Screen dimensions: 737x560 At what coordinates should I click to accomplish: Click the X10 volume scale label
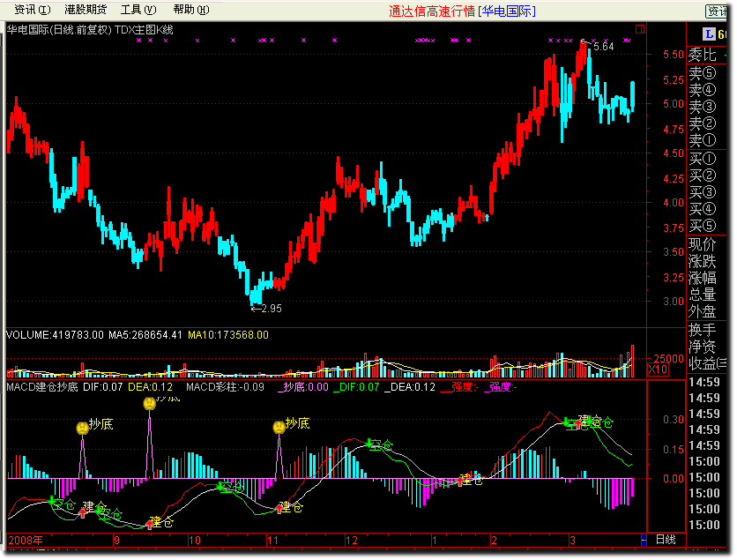point(658,370)
